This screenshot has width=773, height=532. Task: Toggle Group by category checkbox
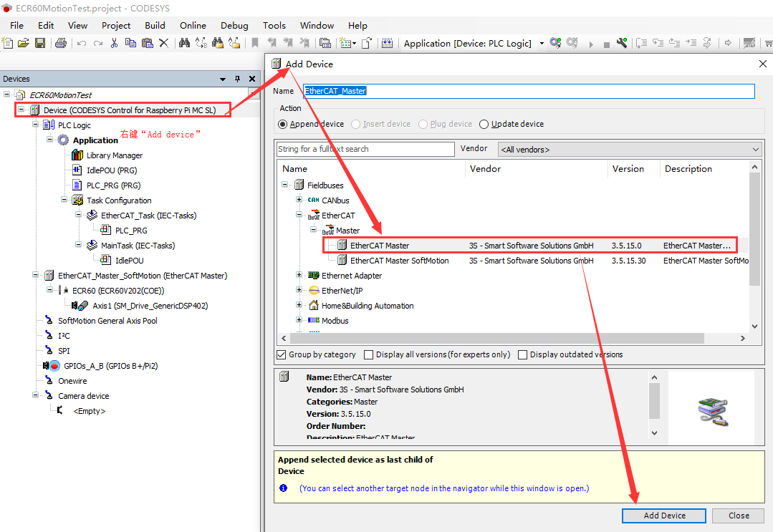(x=282, y=354)
